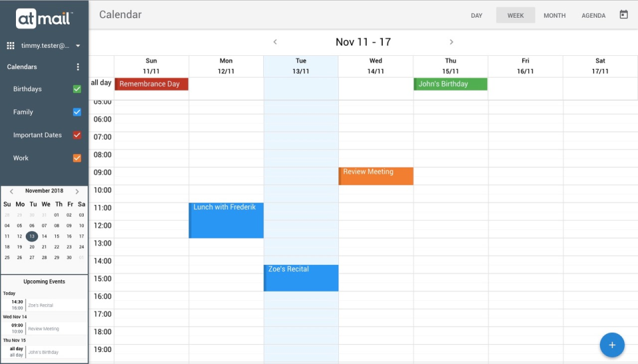The height and width of the screenshot is (364, 638).
Task: Toggle the Birthdays calendar checkbox
Action: pos(77,89)
